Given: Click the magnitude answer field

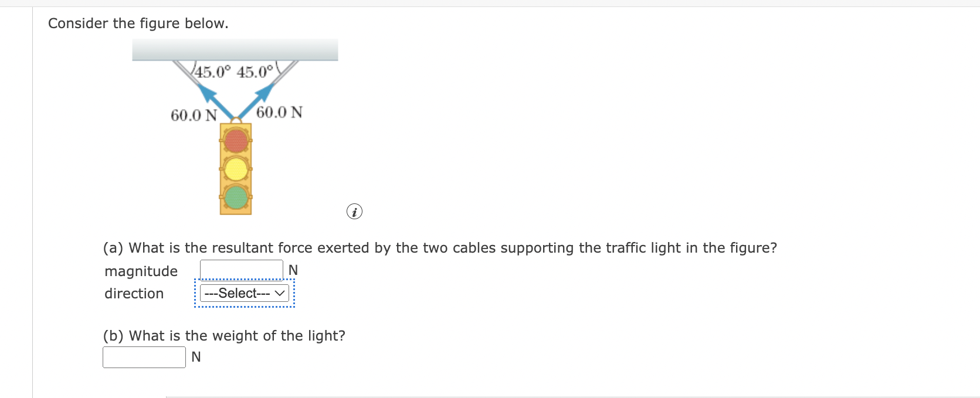Looking at the screenshot, I should 241,270.
